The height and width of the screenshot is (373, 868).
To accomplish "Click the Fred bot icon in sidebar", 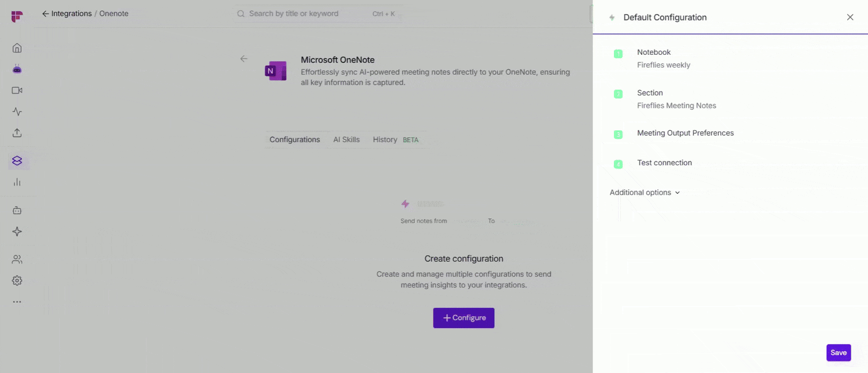I will (17, 69).
